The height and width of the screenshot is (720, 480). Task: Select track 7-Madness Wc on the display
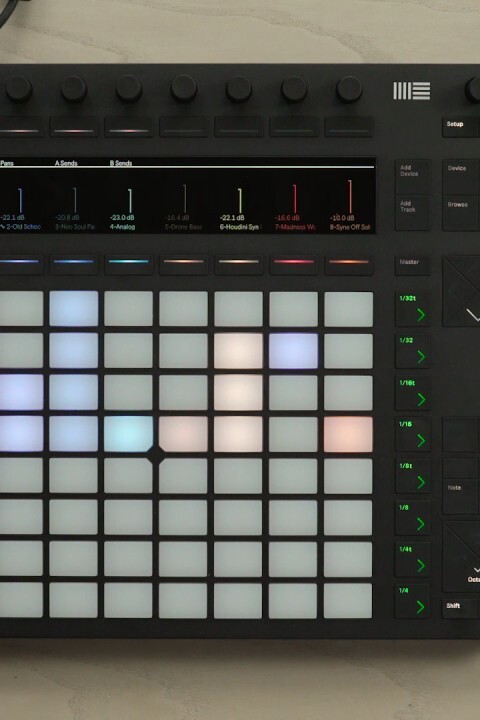(x=295, y=227)
